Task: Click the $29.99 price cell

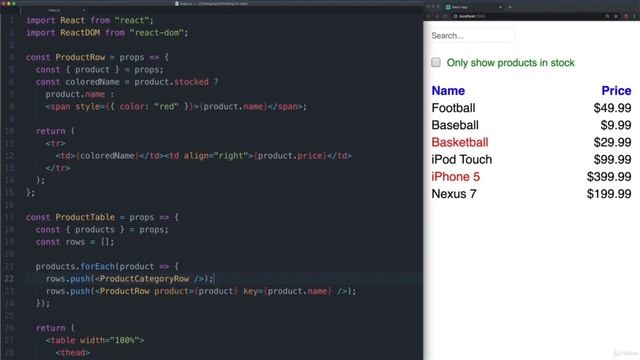Action: 612,142
